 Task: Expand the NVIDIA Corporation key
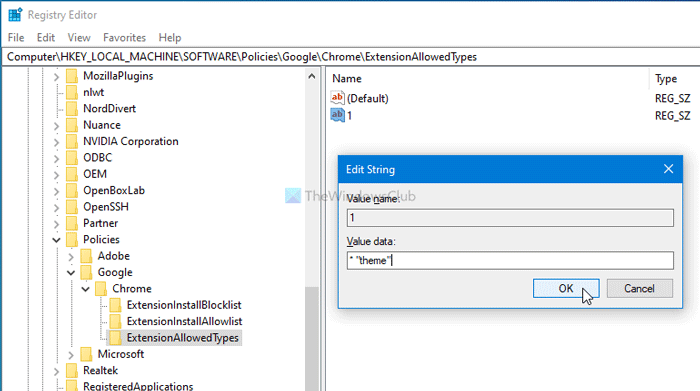click(x=56, y=142)
